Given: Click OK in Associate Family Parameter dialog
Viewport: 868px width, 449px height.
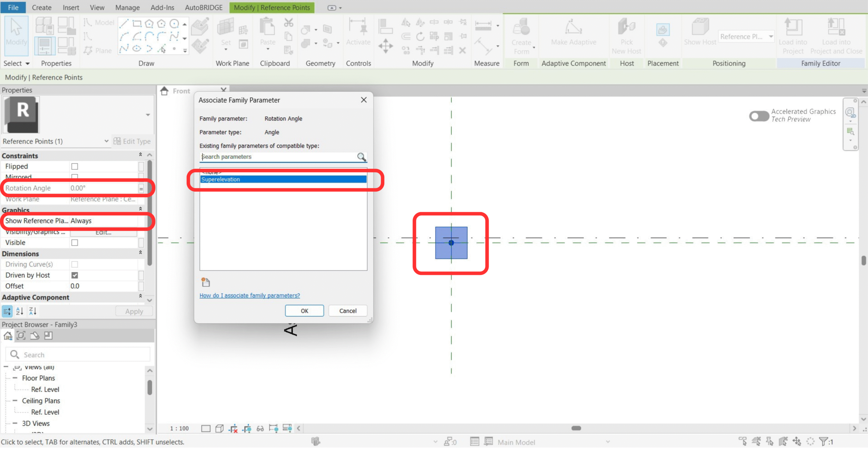Looking at the screenshot, I should pos(304,311).
